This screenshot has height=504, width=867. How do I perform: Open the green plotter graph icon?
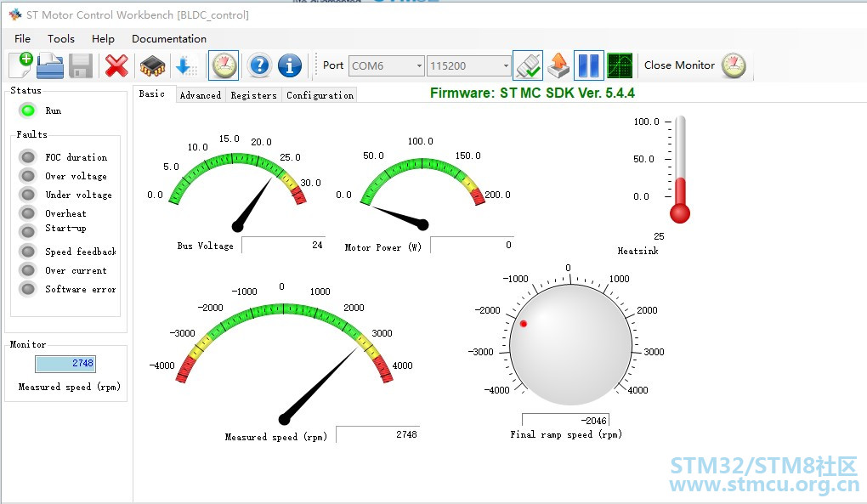point(620,65)
